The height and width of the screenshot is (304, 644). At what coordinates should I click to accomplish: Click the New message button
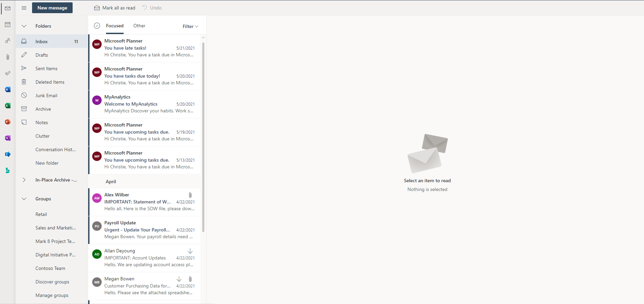click(x=52, y=8)
